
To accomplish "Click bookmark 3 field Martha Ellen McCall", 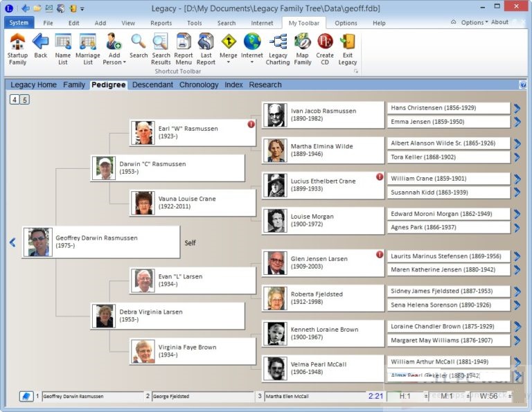I will 315,396.
